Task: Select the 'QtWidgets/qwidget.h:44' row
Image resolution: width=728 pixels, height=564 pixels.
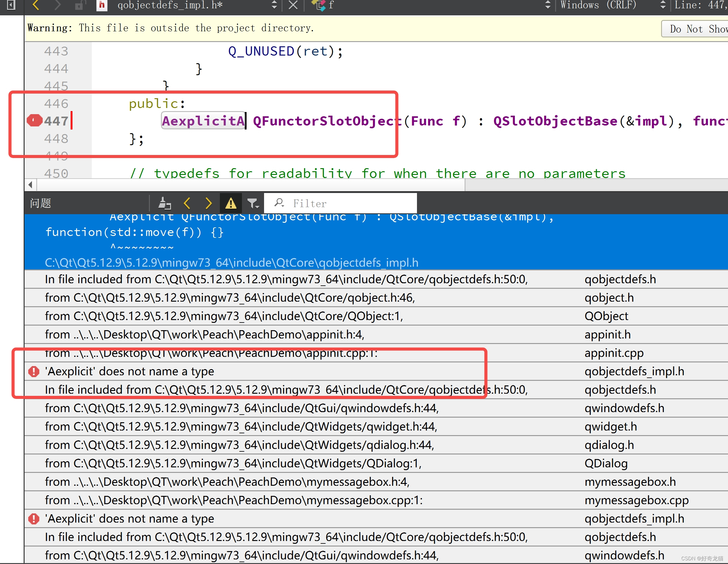Action: [376, 427]
